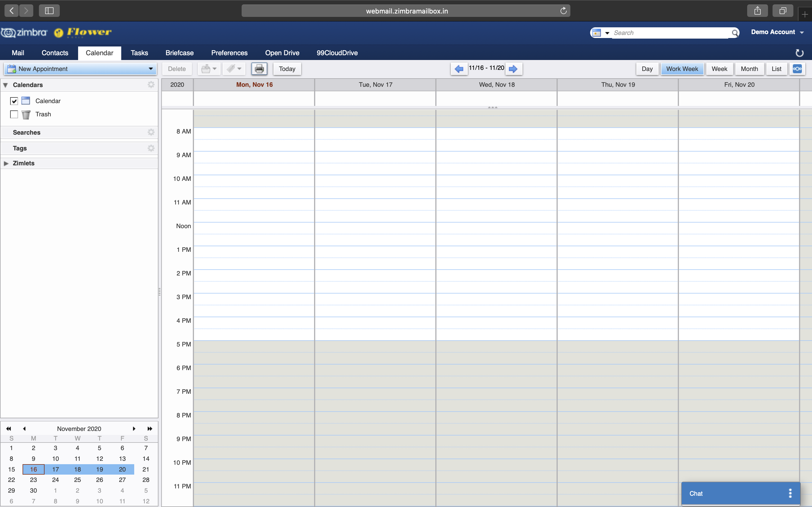Switch to Month view

click(x=749, y=69)
